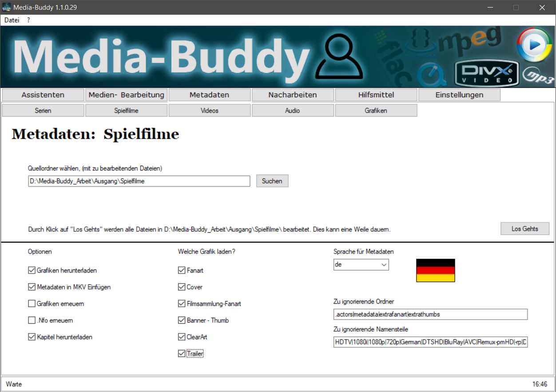Switch to the Videos sub-tab

pos(210,111)
